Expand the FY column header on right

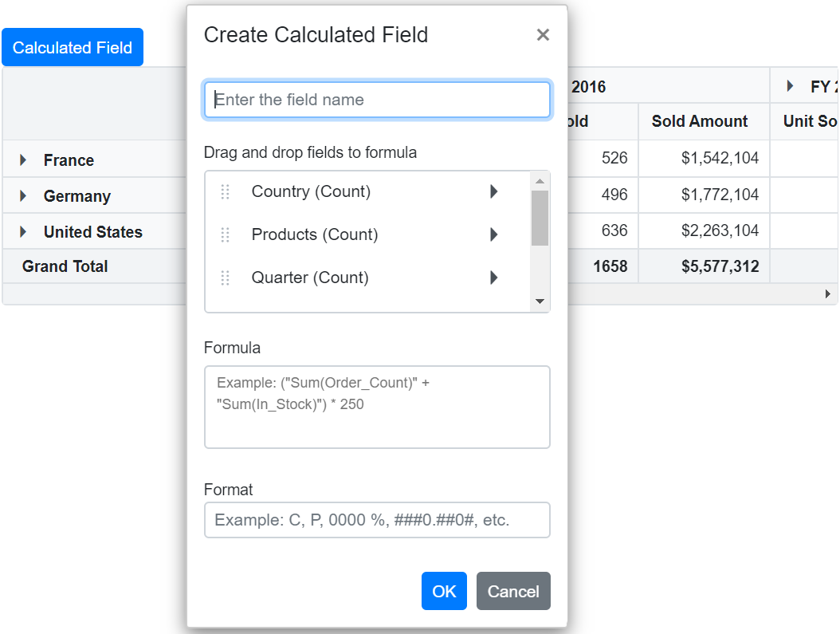click(790, 86)
